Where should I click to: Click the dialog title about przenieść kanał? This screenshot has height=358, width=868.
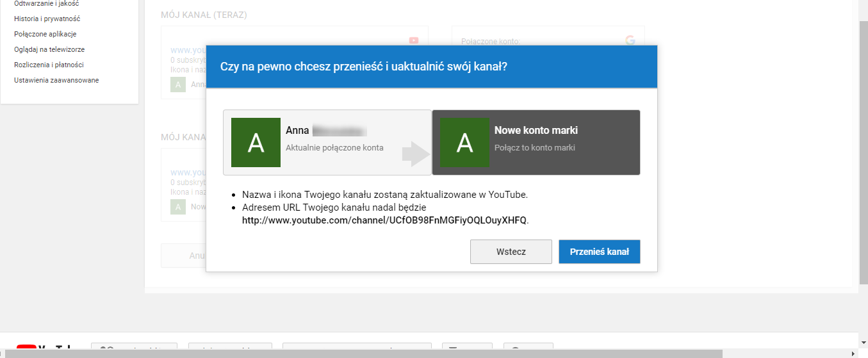coord(364,67)
